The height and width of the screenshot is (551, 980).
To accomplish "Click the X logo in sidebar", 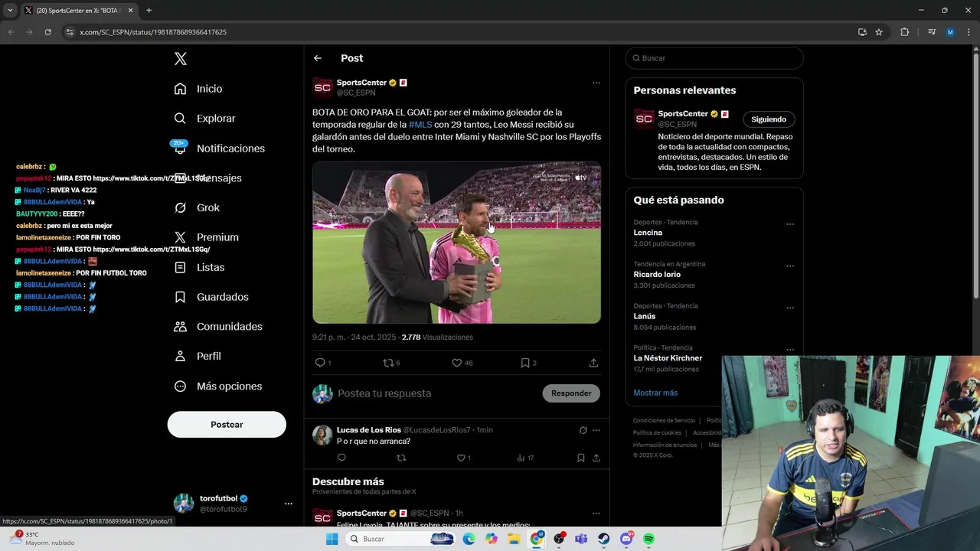I will click(181, 59).
